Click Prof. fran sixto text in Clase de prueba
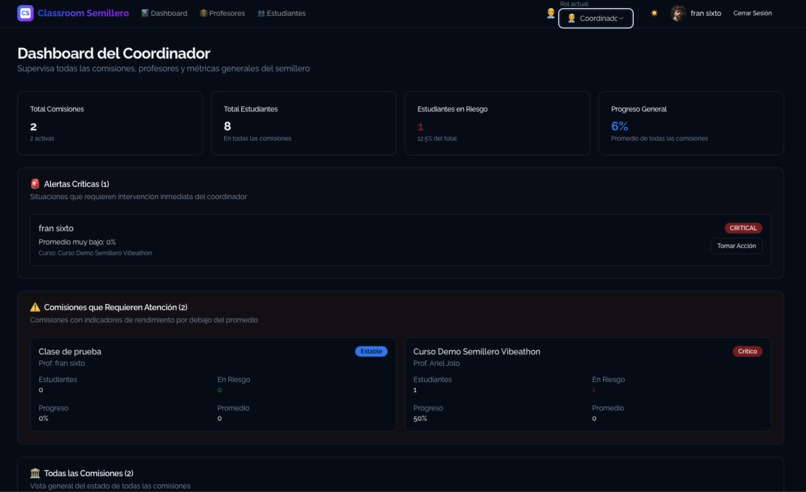 (x=62, y=363)
